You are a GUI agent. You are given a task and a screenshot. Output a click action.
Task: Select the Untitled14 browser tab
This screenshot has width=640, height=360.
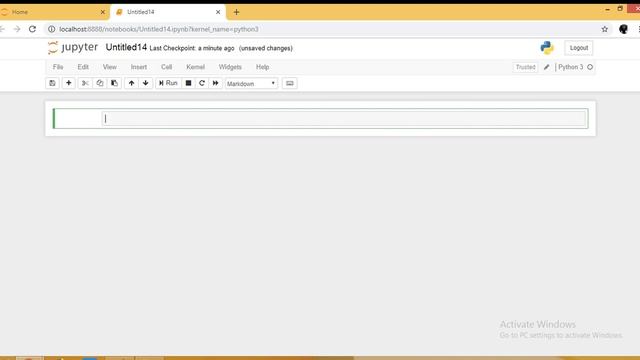(x=167, y=12)
